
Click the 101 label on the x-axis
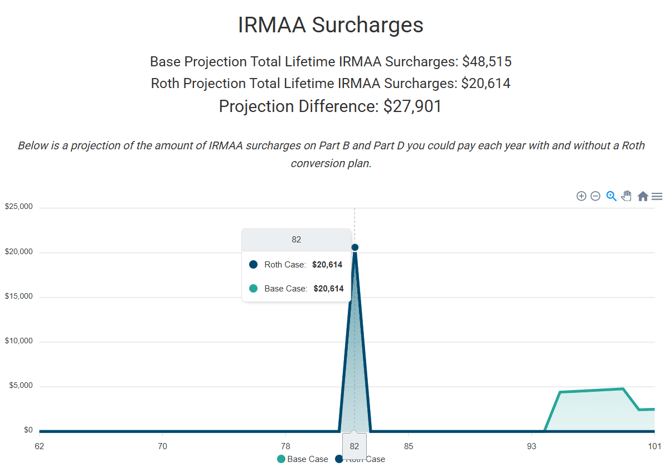click(x=653, y=446)
